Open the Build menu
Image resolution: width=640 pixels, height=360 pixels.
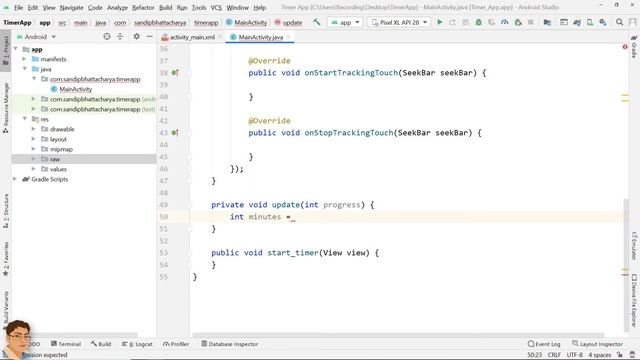pos(165,8)
